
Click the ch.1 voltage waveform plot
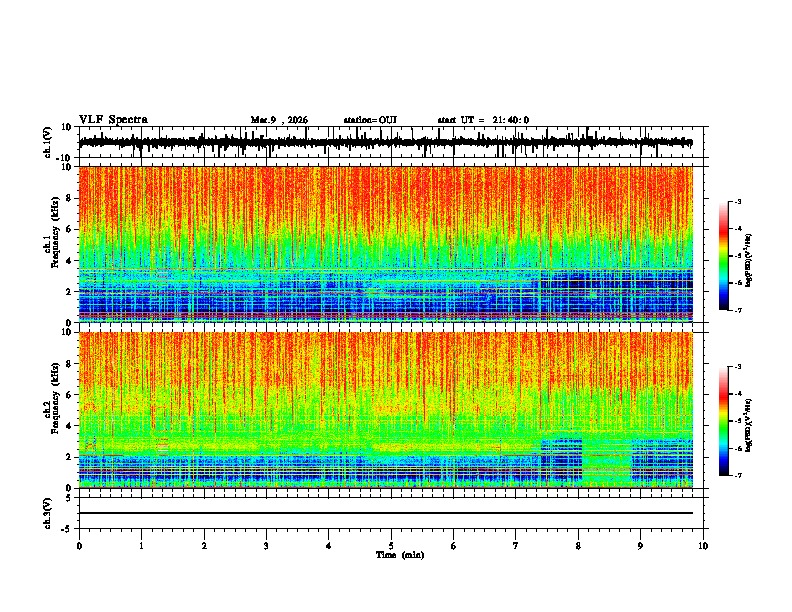[386, 142]
